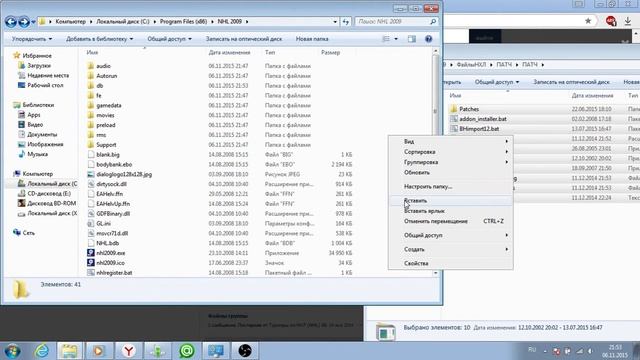Expand Создать submenu arrow

point(507,249)
